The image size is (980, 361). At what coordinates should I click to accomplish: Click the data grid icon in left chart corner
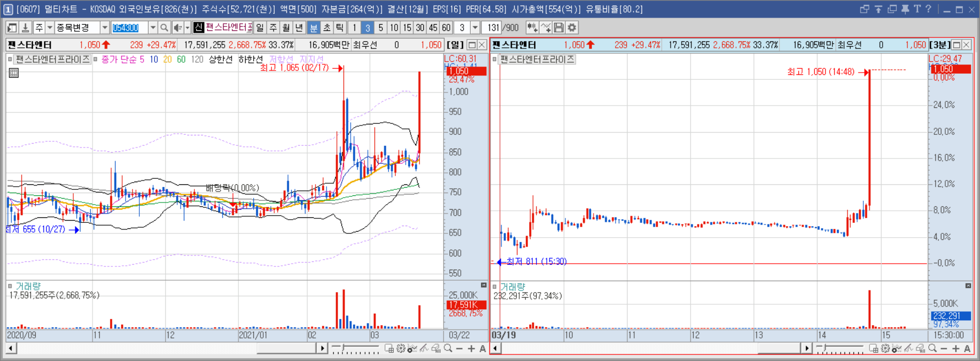[14, 73]
